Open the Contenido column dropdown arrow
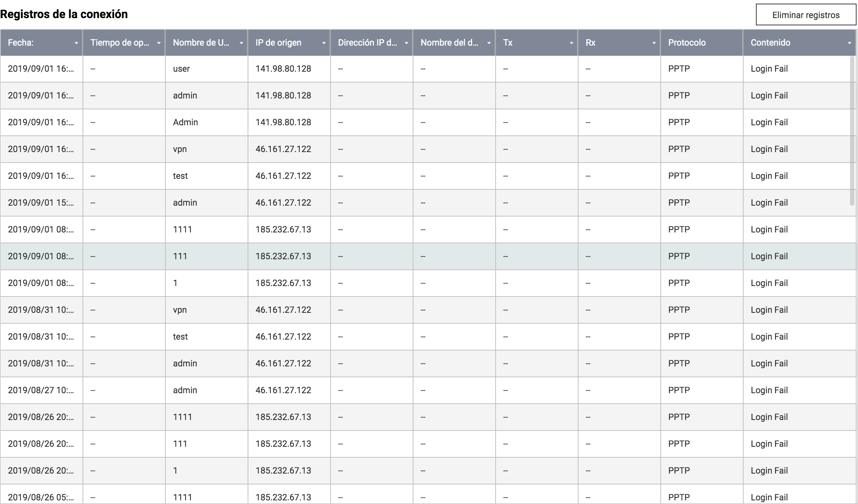858x504 pixels. point(849,43)
